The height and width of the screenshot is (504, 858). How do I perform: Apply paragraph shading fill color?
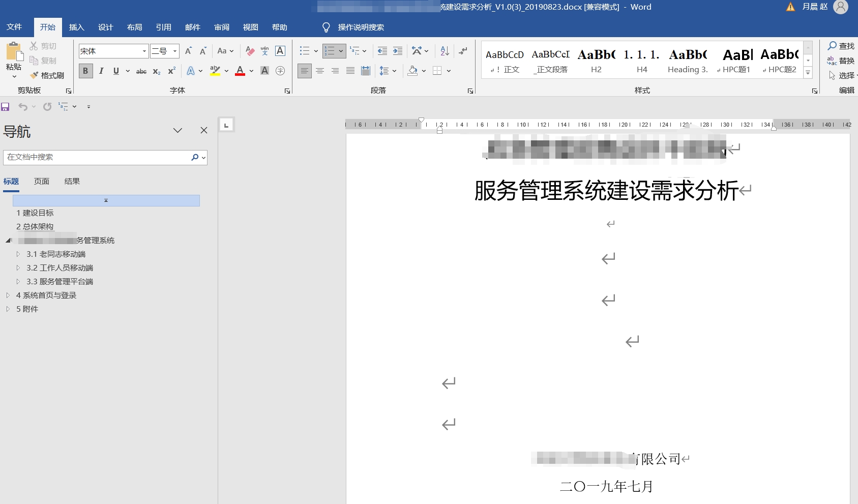[412, 71]
